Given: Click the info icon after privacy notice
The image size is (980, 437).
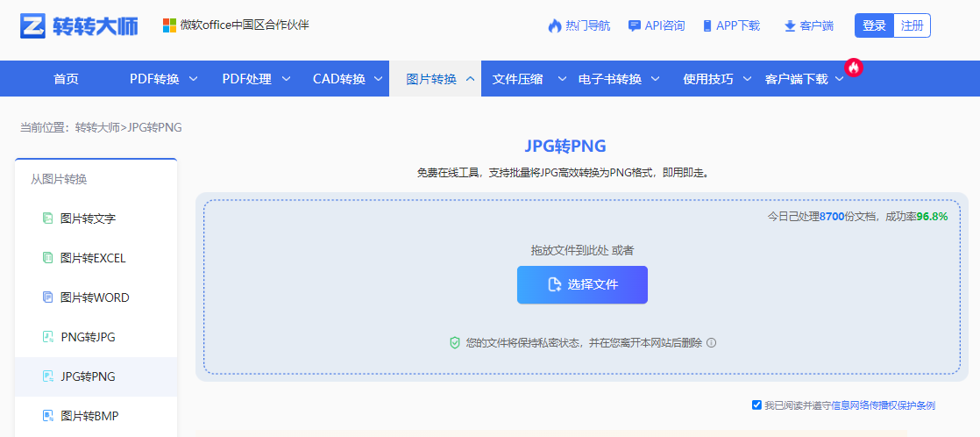Looking at the screenshot, I should pyautogui.click(x=711, y=342).
